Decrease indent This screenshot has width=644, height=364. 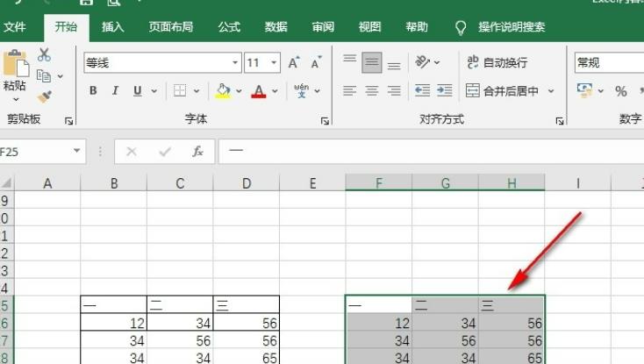[422, 90]
